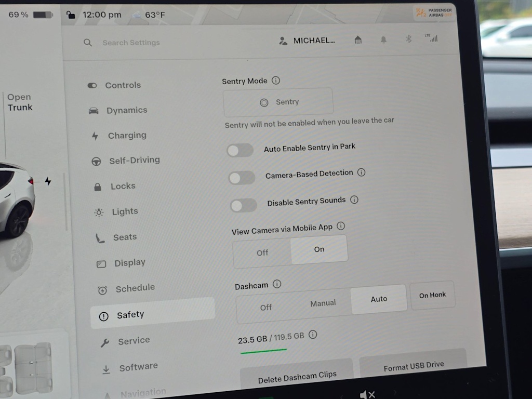Click the Charging bolt icon
This screenshot has height=399, width=532.
[95, 136]
